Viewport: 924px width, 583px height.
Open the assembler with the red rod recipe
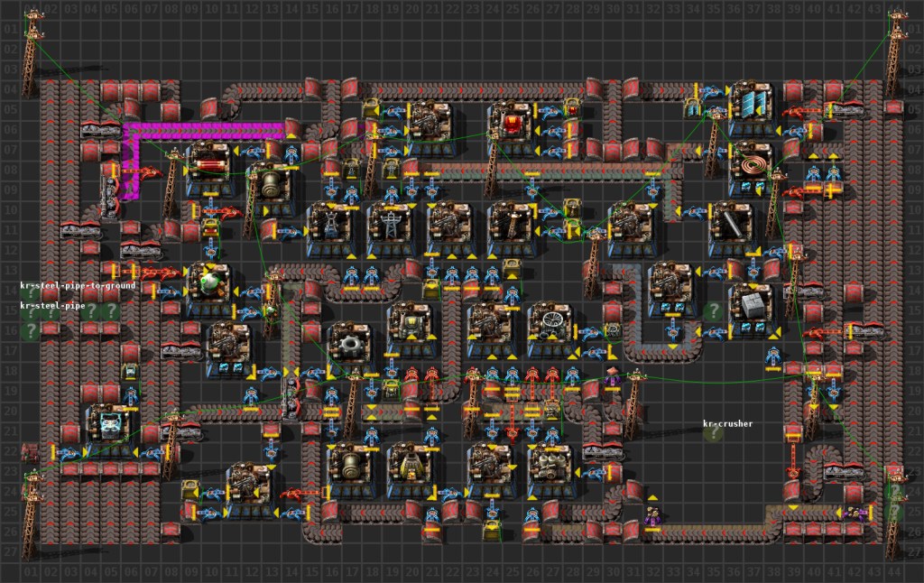point(209,170)
